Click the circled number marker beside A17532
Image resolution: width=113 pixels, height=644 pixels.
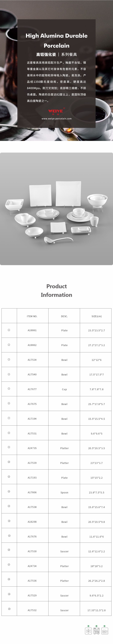tap(9, 609)
